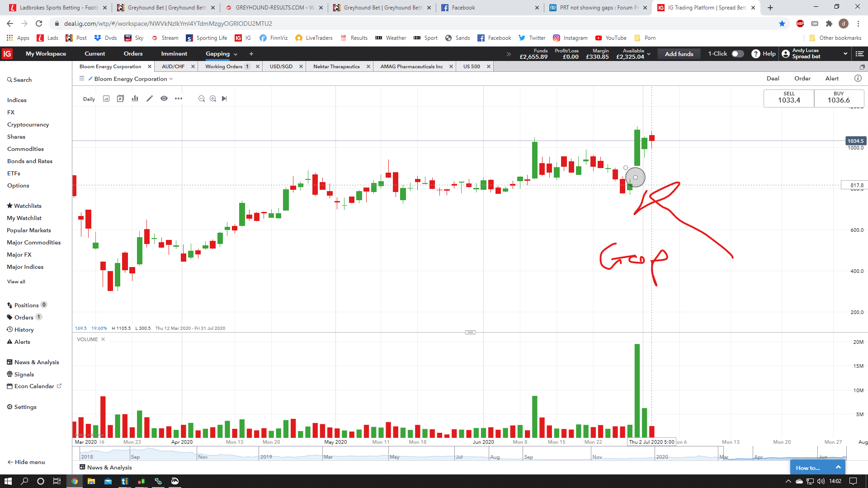Click the Add funds button

coord(679,54)
